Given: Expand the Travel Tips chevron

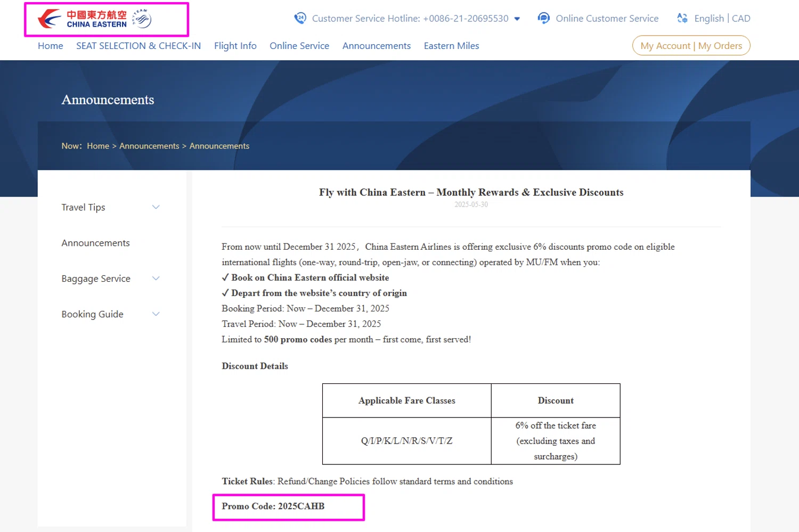Looking at the screenshot, I should tap(156, 207).
